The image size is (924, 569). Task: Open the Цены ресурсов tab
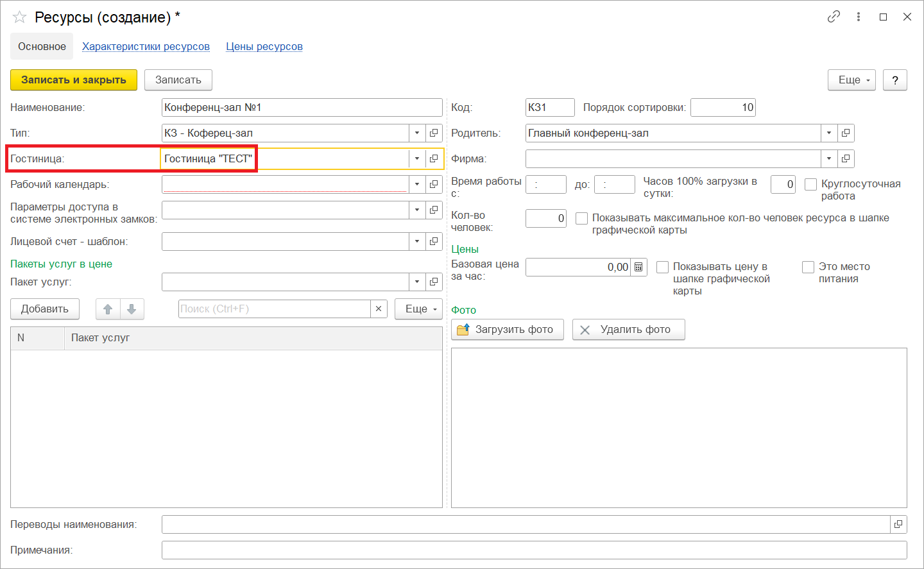[264, 46]
